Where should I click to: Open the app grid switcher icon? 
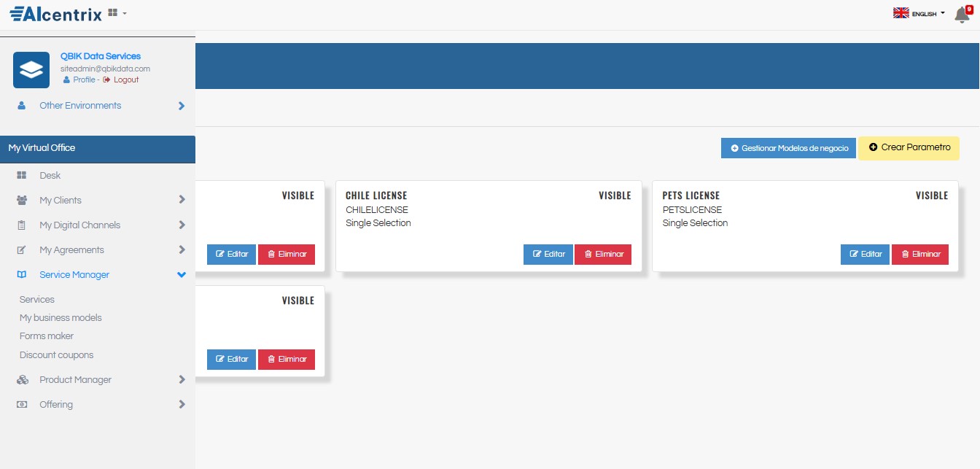click(113, 13)
